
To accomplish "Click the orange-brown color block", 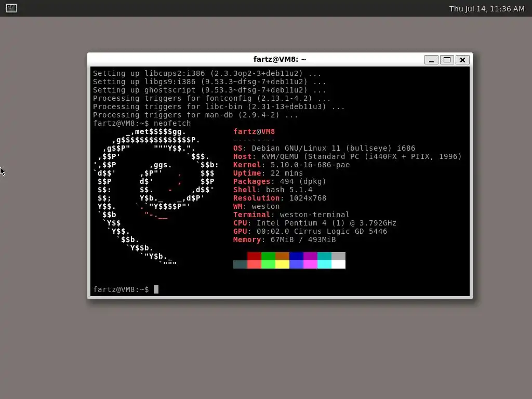I will coord(282,256).
